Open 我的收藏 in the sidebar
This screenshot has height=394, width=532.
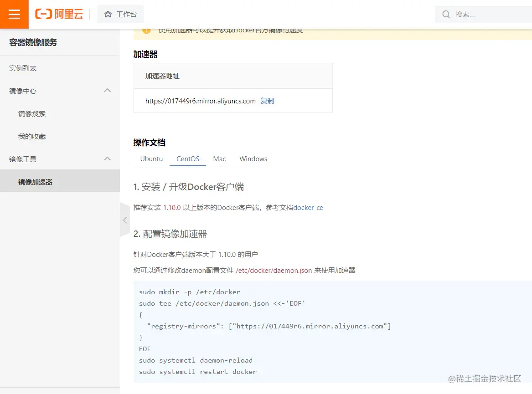coord(32,136)
